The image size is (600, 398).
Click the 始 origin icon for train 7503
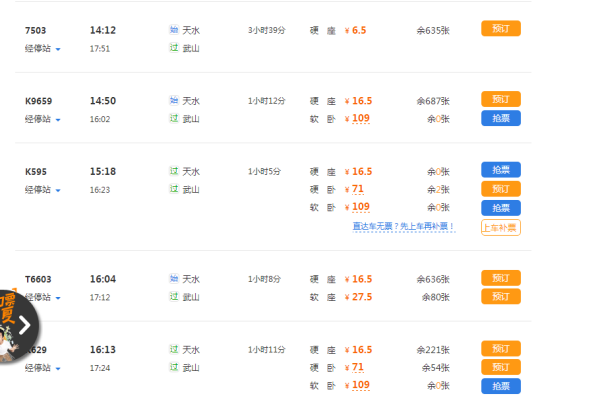[x=174, y=29]
